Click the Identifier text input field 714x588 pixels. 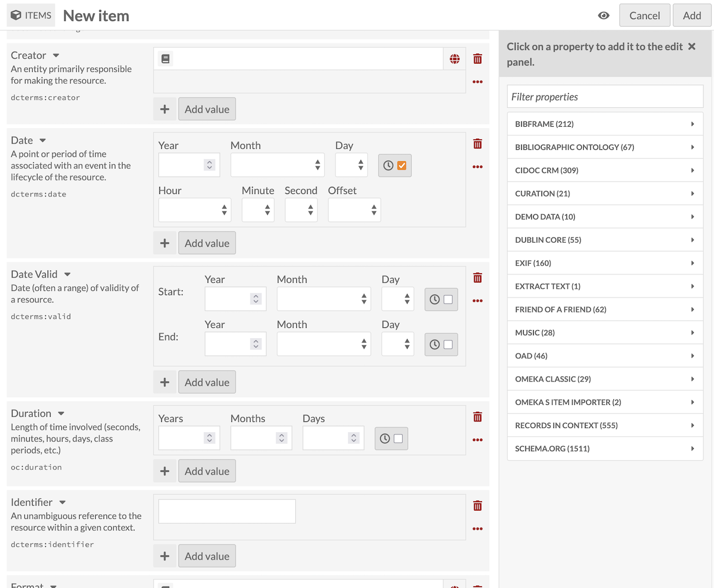click(227, 511)
